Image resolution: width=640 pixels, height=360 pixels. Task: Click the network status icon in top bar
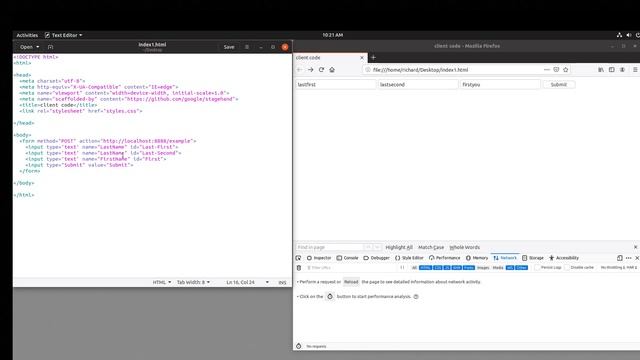619,35
